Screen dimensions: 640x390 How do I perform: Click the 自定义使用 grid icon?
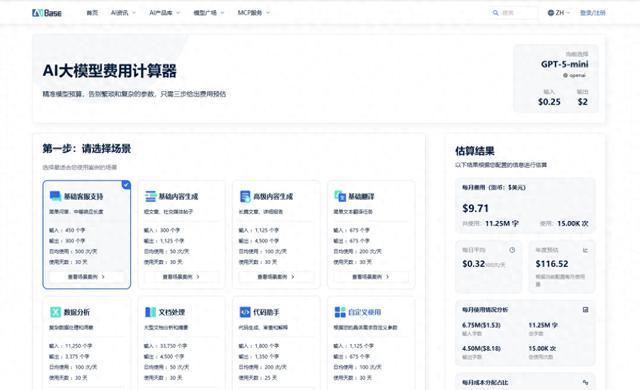(340, 312)
